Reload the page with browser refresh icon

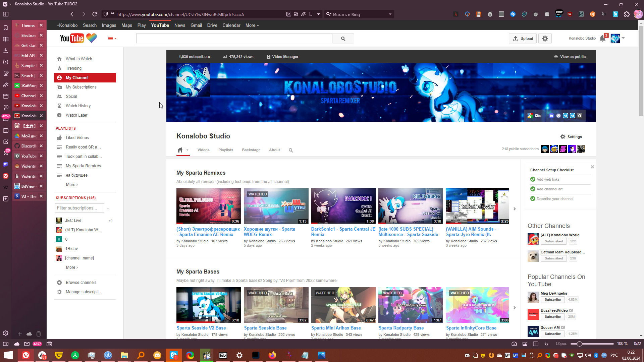95,14
